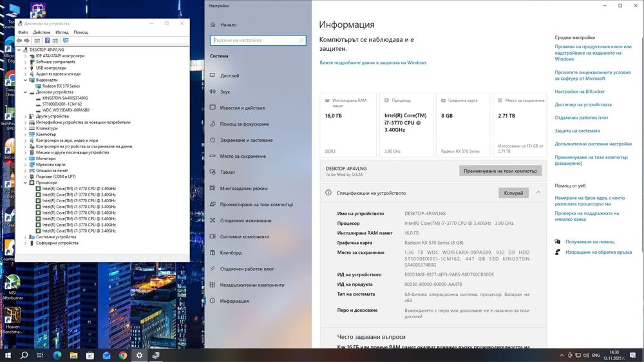Click Преименуване на този компютър button

500,171
